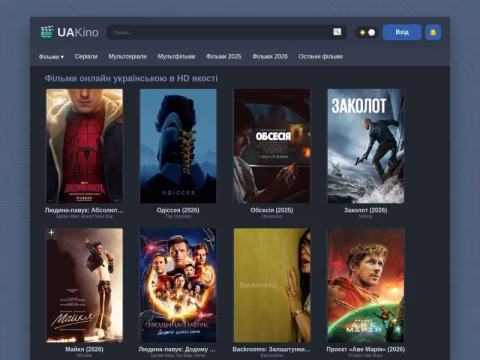This screenshot has width=480, height=360.
Task: Click the Backrooms: Запаштунки title link
Action: (x=272, y=349)
